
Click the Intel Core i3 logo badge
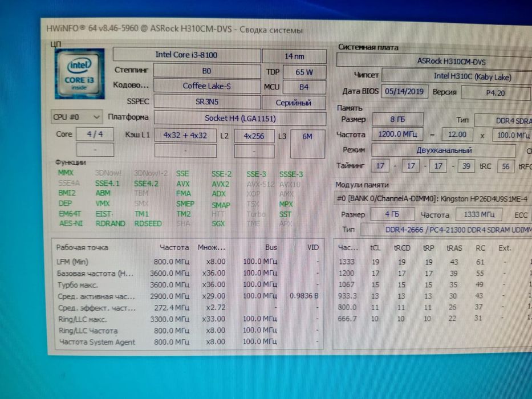click(x=79, y=74)
